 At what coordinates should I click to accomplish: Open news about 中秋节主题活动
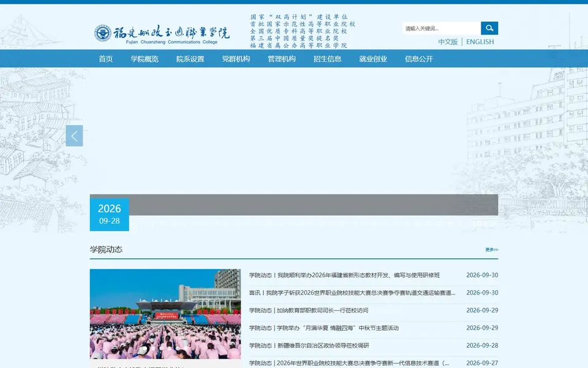(x=324, y=328)
